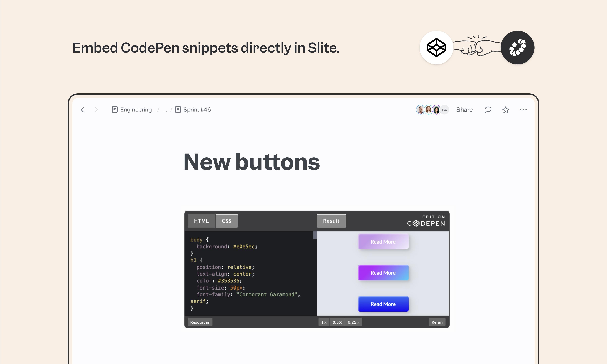Go forward with the right arrow

click(96, 110)
